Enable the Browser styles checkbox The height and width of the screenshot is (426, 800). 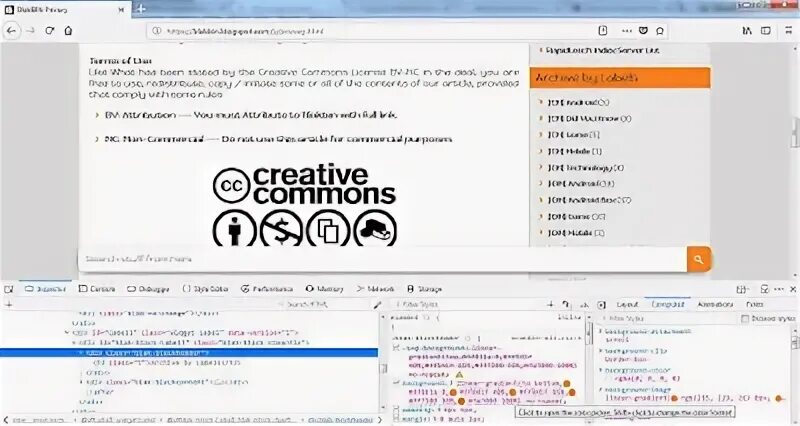click(x=745, y=319)
